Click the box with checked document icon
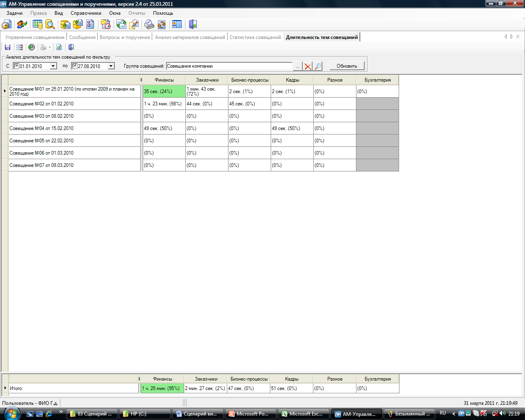 (78, 25)
